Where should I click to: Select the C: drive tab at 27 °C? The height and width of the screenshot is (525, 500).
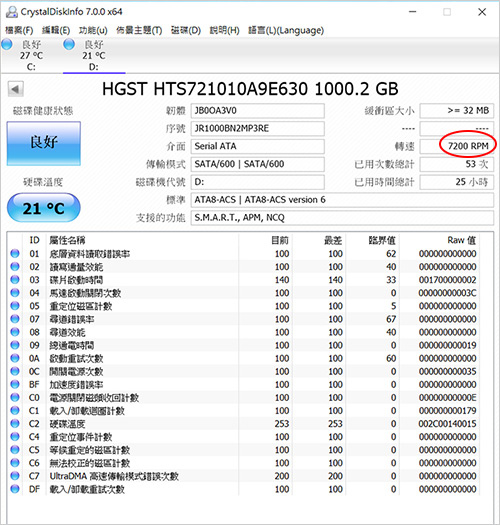31,55
